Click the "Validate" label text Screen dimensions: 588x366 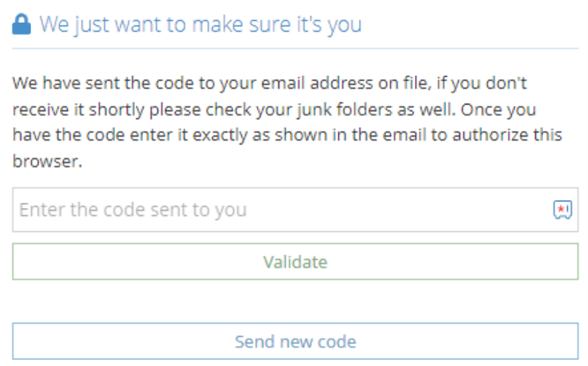pyautogui.click(x=295, y=262)
